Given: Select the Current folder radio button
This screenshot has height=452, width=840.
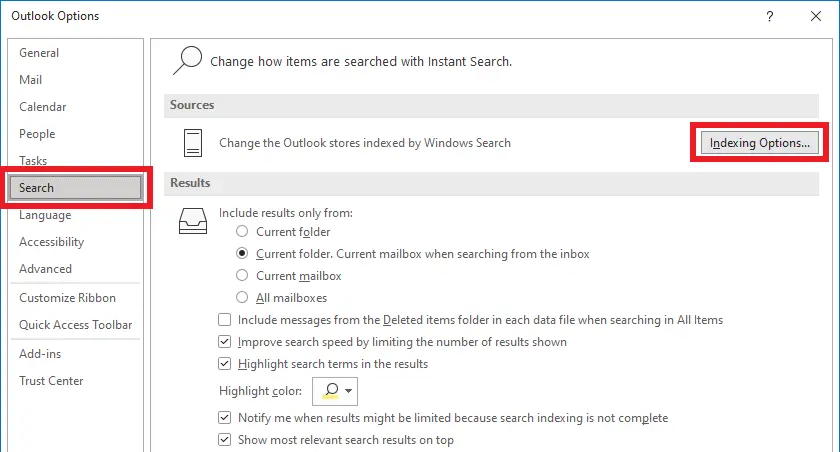Looking at the screenshot, I should 242,232.
